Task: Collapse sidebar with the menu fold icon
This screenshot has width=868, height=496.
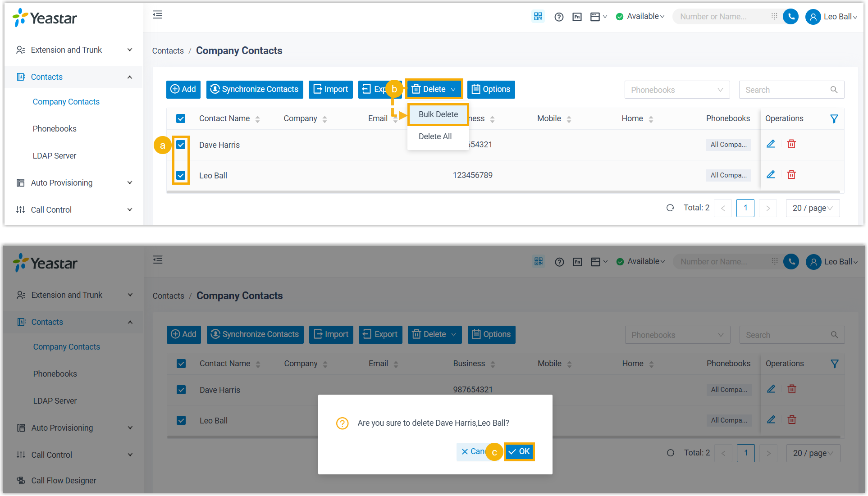Action: (x=157, y=15)
